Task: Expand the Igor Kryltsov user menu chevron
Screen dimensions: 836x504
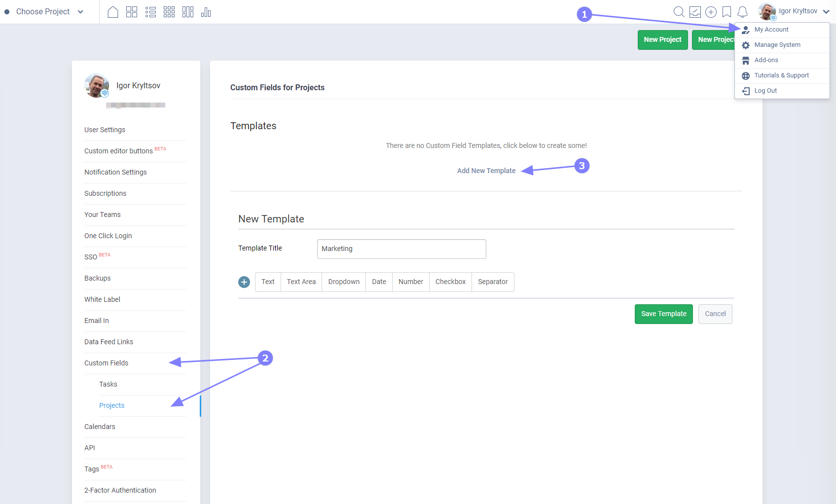Action: [x=826, y=12]
